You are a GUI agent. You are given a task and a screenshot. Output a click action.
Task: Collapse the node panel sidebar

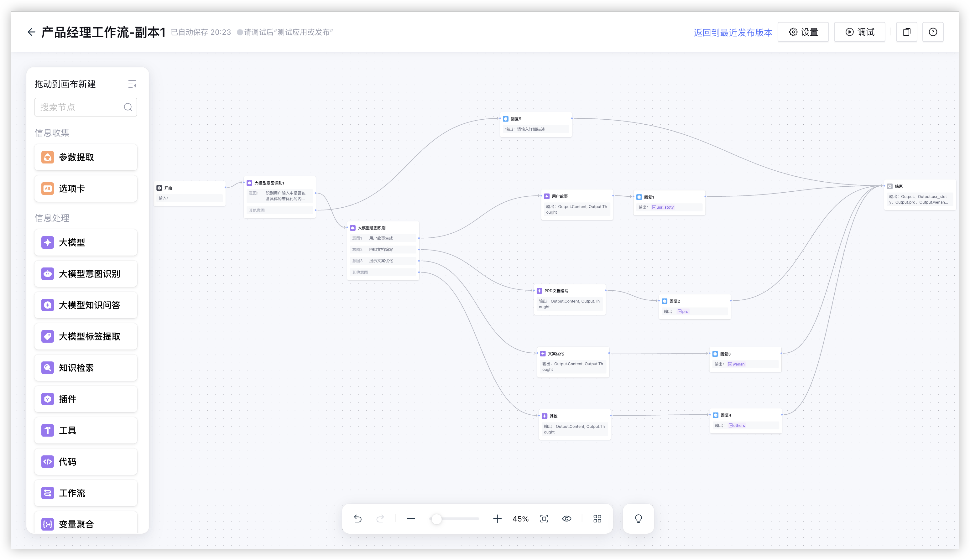pyautogui.click(x=132, y=84)
